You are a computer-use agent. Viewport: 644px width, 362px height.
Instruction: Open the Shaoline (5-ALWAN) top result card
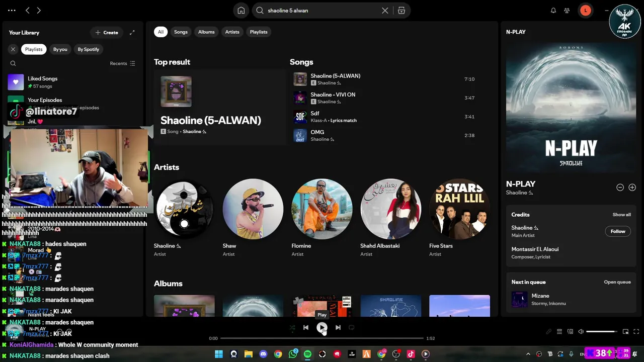click(220, 107)
